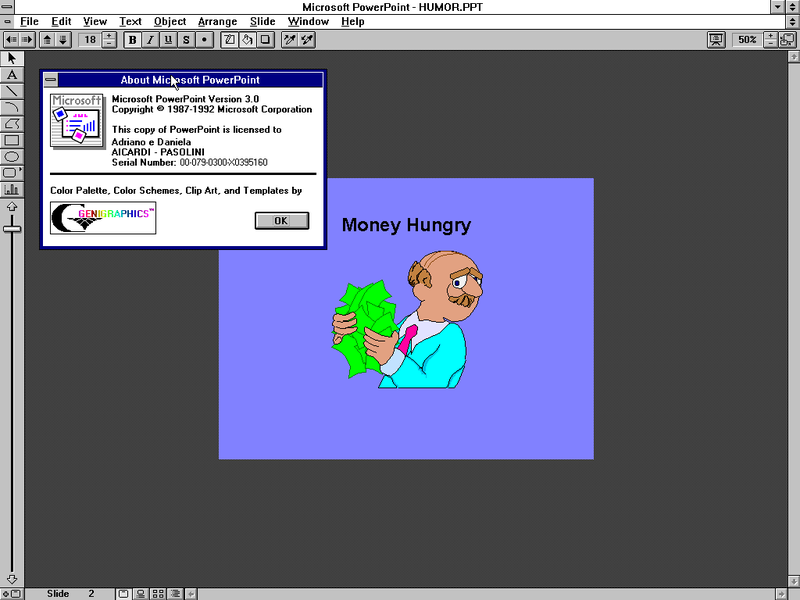Click the Genigraphics logo in About dialog
Viewport: 800px width, 600px height.
coord(103,218)
